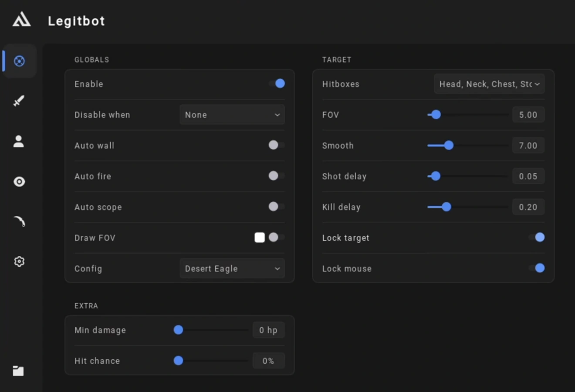Click the Min damage value box
This screenshot has width=575, height=392.
(268, 330)
